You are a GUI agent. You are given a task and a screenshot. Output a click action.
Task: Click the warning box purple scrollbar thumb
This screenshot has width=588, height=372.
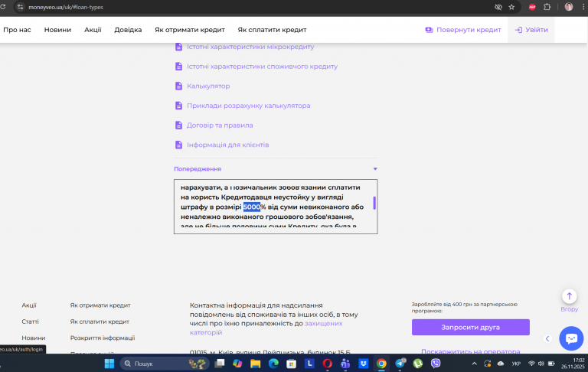point(374,203)
